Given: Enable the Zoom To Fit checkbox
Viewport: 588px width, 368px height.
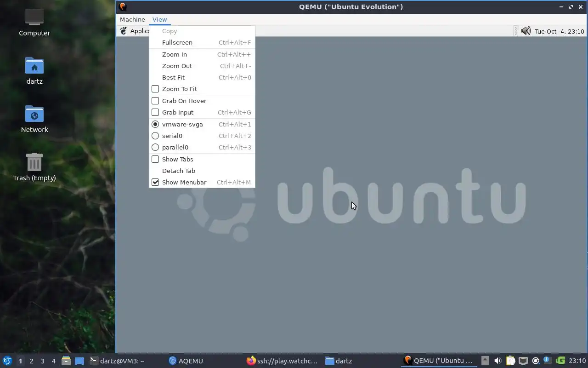Looking at the screenshot, I should tap(155, 89).
